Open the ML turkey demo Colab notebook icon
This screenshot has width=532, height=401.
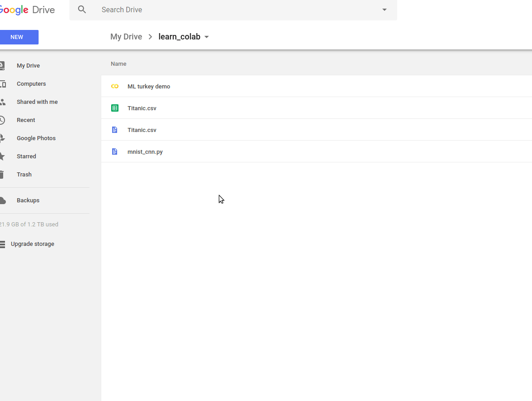tap(114, 86)
